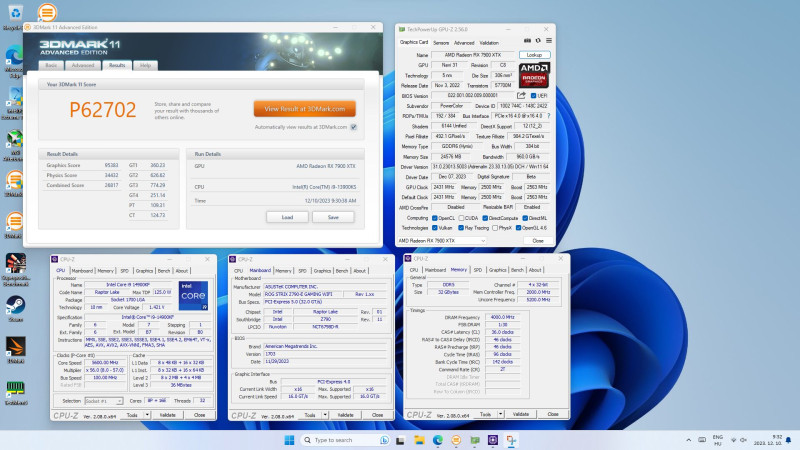Open Steam from the desktop
This screenshot has width=800, height=450.
[x=15, y=309]
